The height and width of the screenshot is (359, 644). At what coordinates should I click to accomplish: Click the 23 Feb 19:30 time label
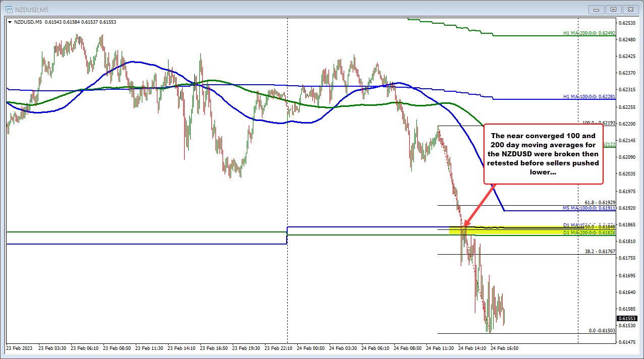246,348
